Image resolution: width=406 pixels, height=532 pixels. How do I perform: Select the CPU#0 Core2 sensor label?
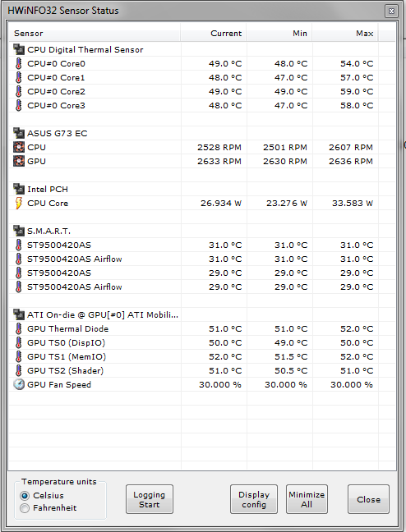[57, 92]
